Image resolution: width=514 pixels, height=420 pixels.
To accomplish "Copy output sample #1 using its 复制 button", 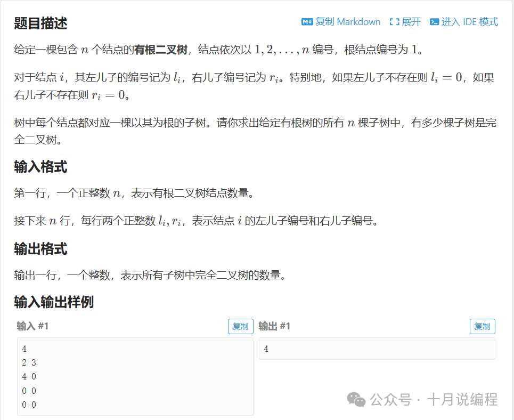I will 482,326.
